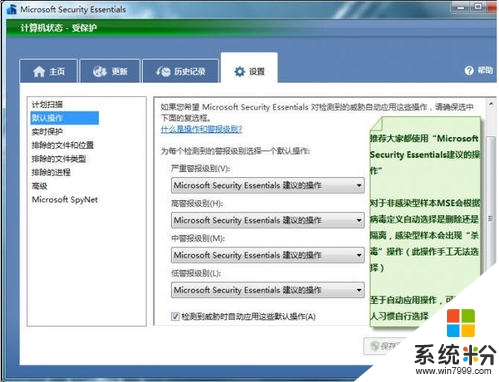499x382 pixels.
Task: Open the 高警报级别(H) dropdown
Action: pyautogui.click(x=268, y=220)
